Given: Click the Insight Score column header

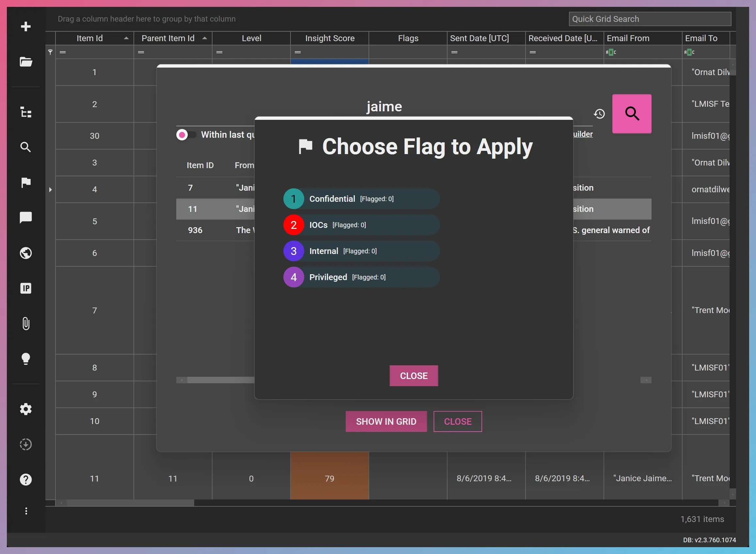Looking at the screenshot, I should coord(330,38).
